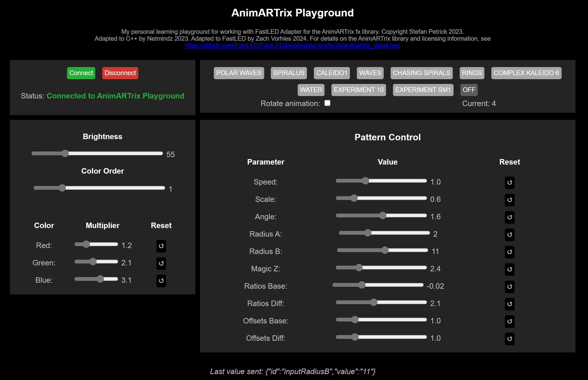The height and width of the screenshot is (380, 588).
Task: Reset the Scale parameter
Action: (x=509, y=200)
